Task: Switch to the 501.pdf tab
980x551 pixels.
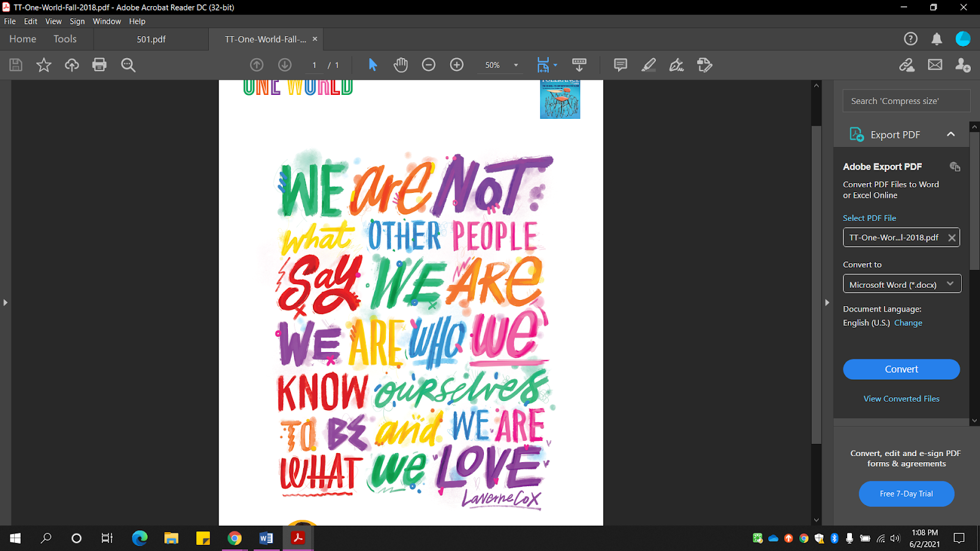Action: 151,39
